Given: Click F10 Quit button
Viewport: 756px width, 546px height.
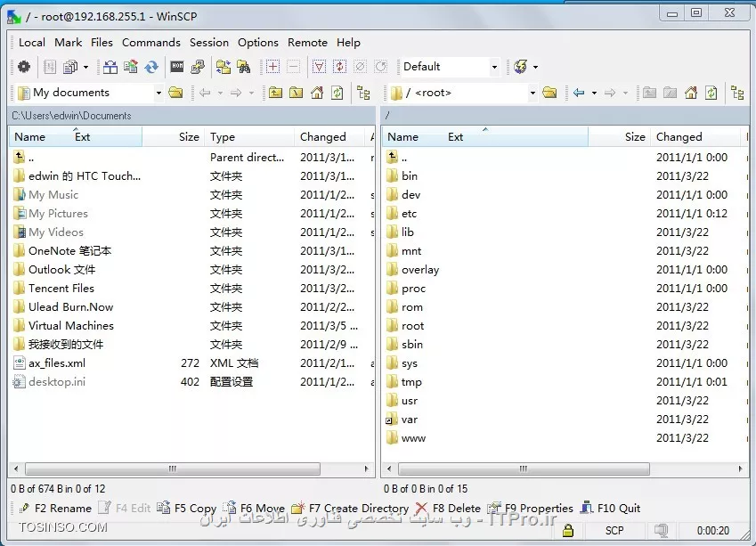Looking at the screenshot, I should [x=610, y=508].
